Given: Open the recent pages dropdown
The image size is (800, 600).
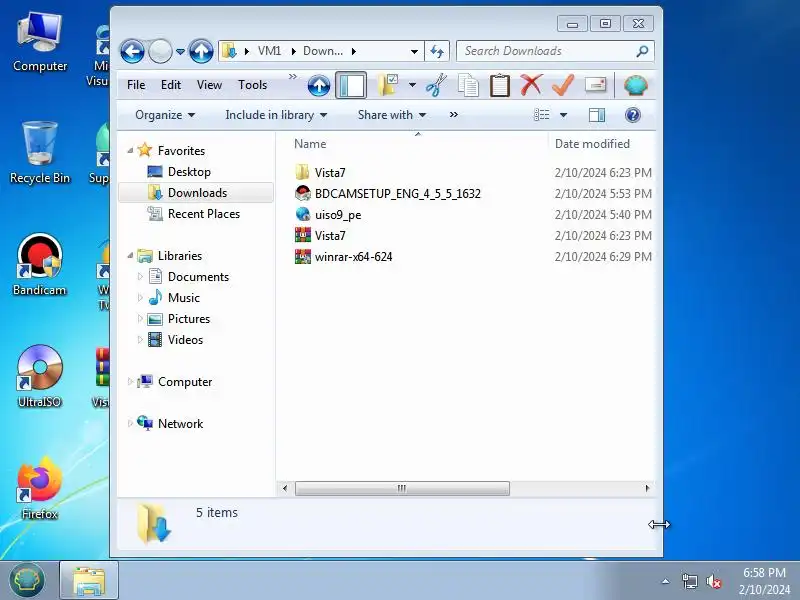Looking at the screenshot, I should pos(180,52).
